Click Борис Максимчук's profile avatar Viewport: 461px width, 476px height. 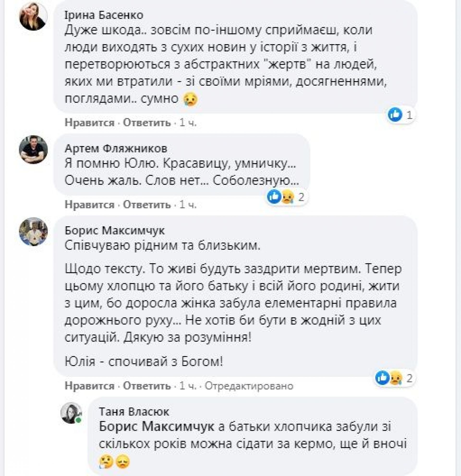(x=33, y=232)
